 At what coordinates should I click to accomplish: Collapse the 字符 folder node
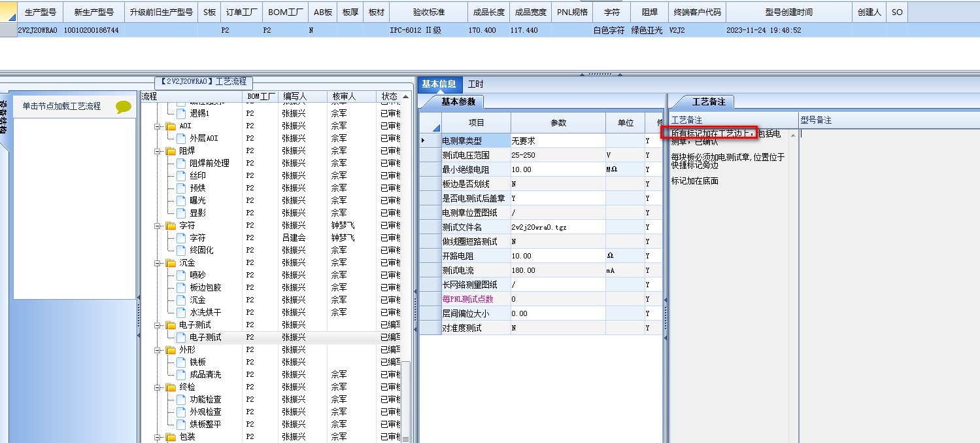pyautogui.click(x=158, y=226)
